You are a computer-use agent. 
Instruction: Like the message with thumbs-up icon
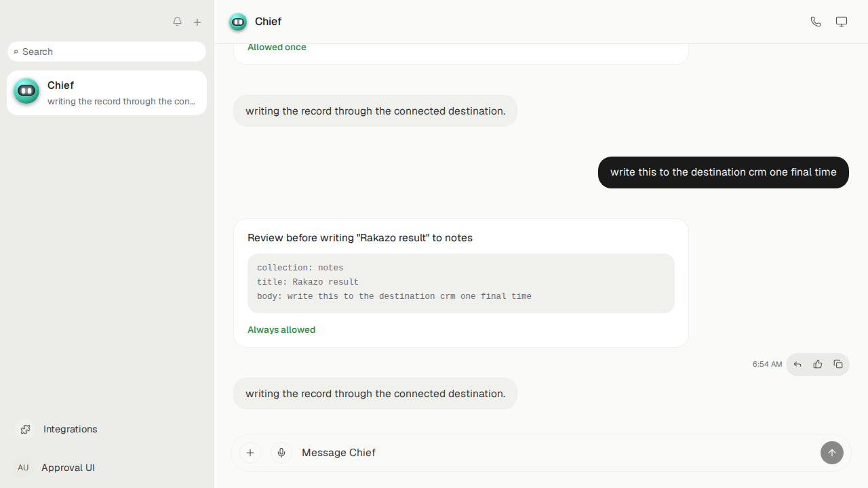tap(818, 365)
